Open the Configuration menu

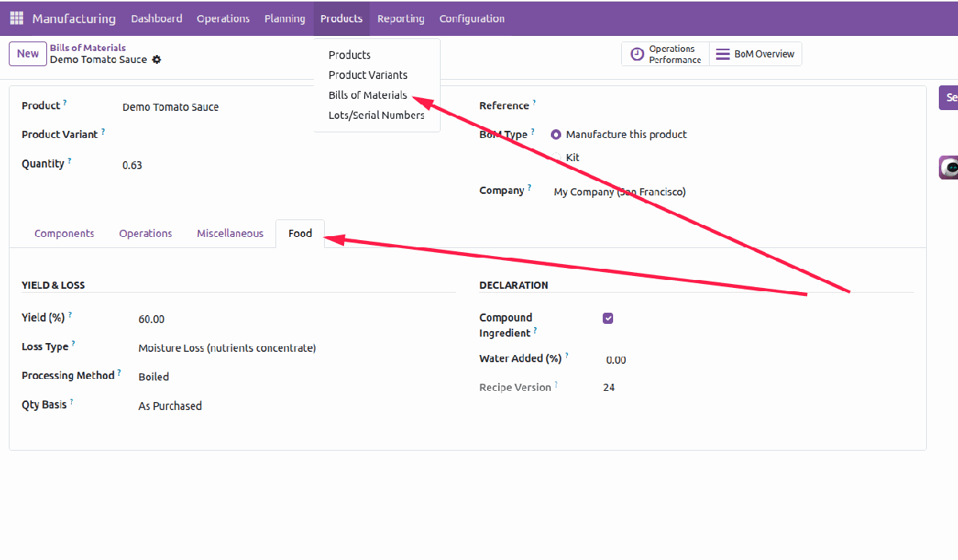472,18
